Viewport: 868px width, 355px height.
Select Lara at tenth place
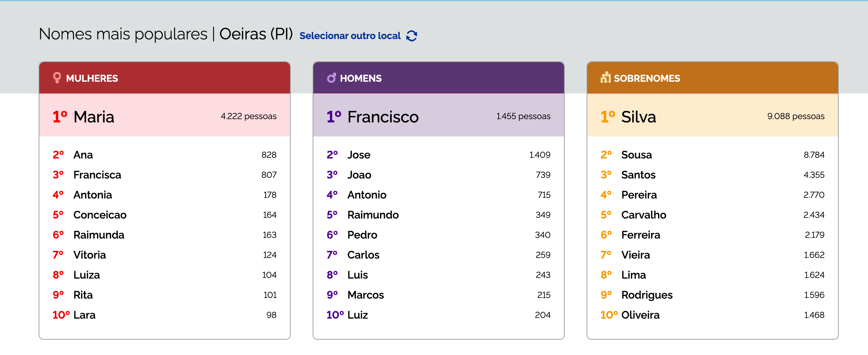tap(84, 315)
